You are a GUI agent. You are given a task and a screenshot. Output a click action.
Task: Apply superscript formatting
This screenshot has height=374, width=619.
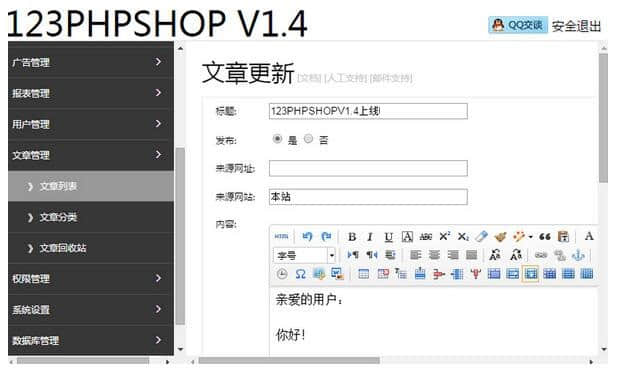[x=444, y=236]
